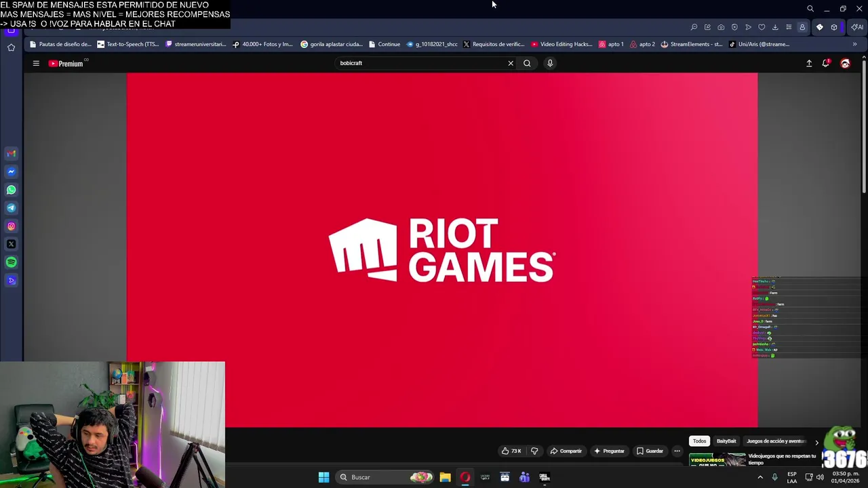Open the YouTube upload/create button
Viewport: 868px width, 488px height.
point(809,63)
